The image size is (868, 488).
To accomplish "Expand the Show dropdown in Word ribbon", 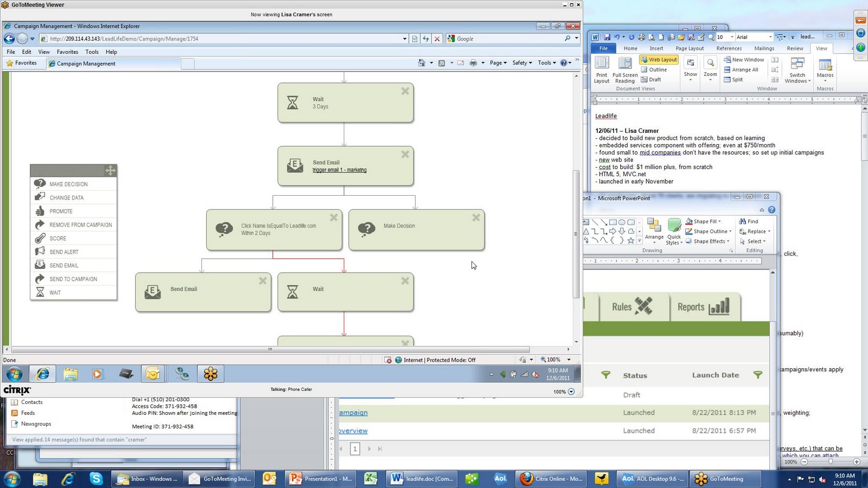I will pyautogui.click(x=691, y=69).
